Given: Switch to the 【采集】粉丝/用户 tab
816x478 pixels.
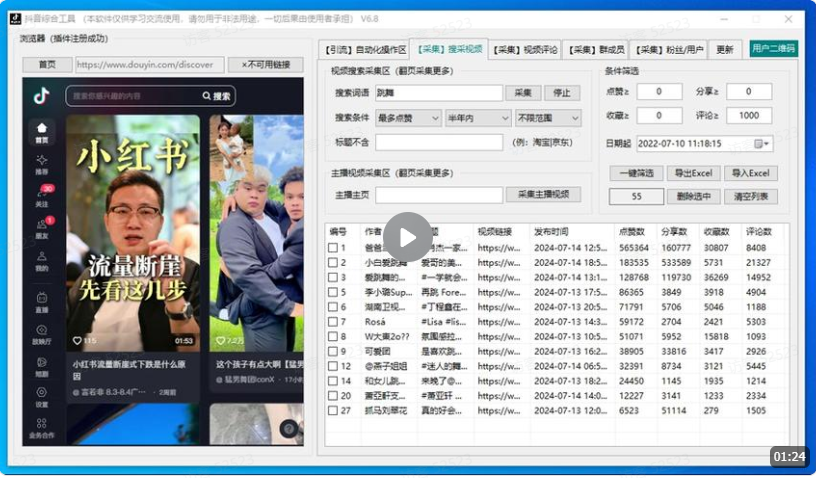Looking at the screenshot, I should 670,49.
